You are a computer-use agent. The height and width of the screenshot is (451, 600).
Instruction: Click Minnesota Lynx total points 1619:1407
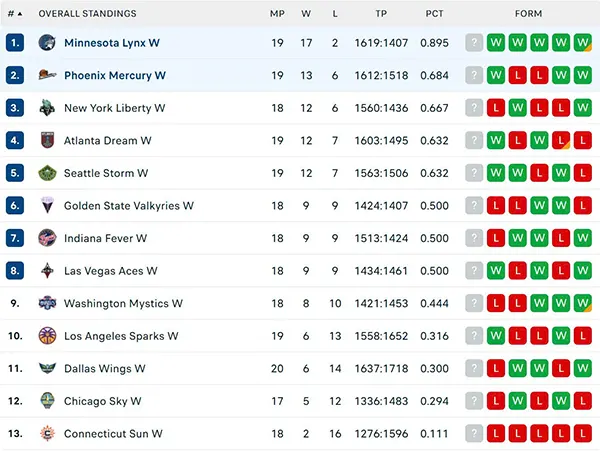381,43
